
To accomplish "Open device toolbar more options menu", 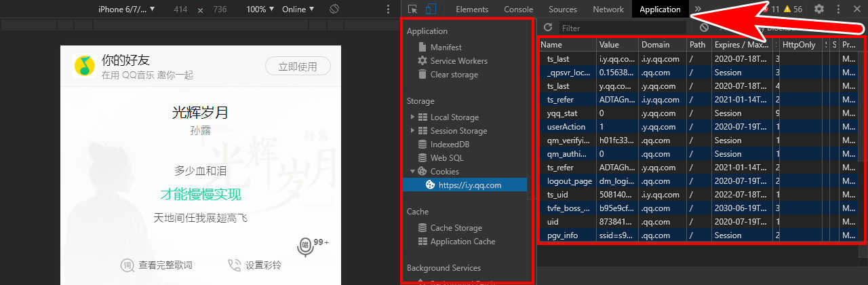I will tap(387, 9).
